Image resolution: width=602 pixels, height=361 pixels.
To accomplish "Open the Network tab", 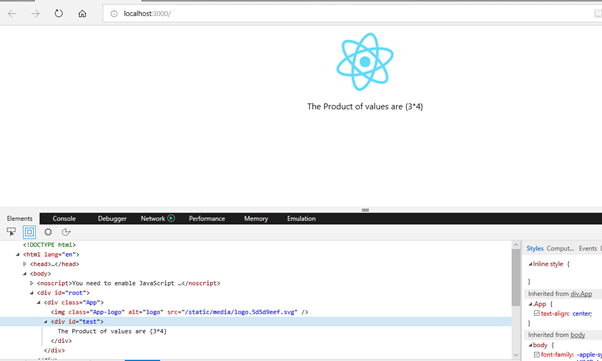I will point(152,219).
